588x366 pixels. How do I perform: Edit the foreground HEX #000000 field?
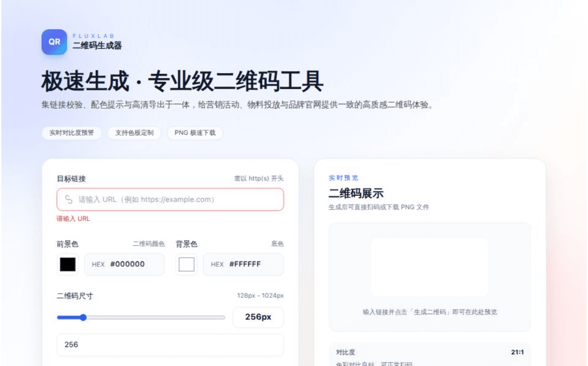coord(124,264)
